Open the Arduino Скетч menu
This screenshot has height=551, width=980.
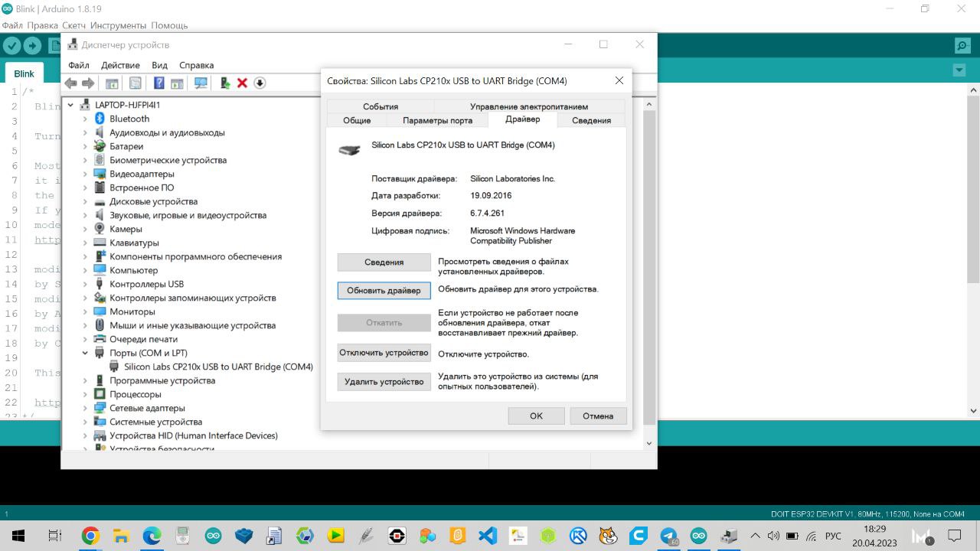[74, 25]
